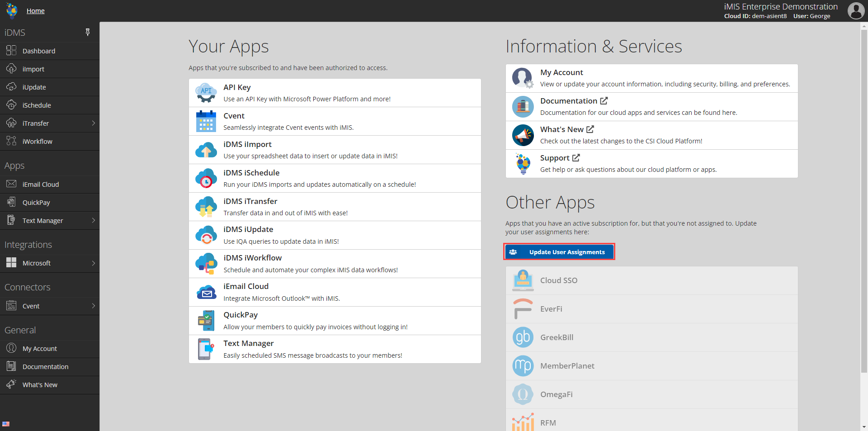Toggle the sidebar pin icon
The height and width of the screenshot is (431, 868).
click(88, 32)
